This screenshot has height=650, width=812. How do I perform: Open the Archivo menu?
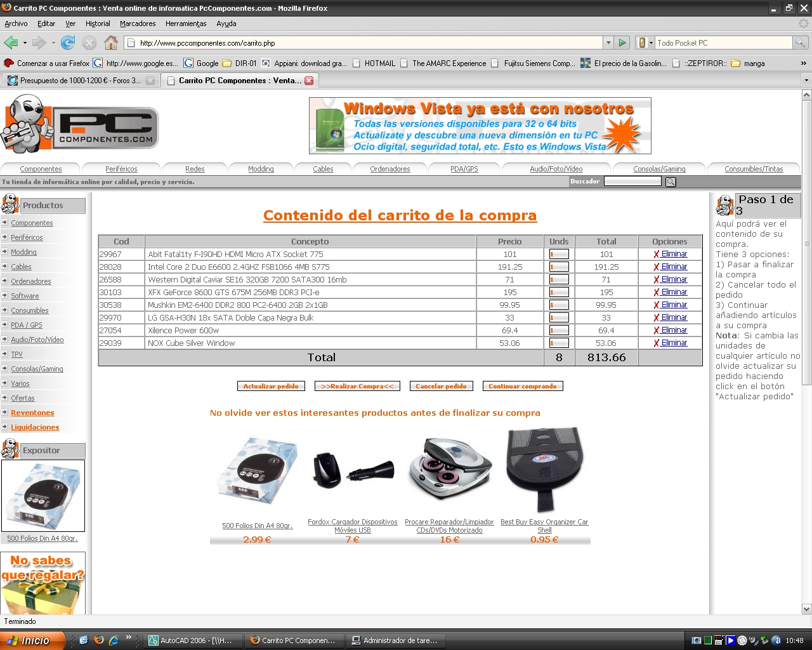(16, 23)
